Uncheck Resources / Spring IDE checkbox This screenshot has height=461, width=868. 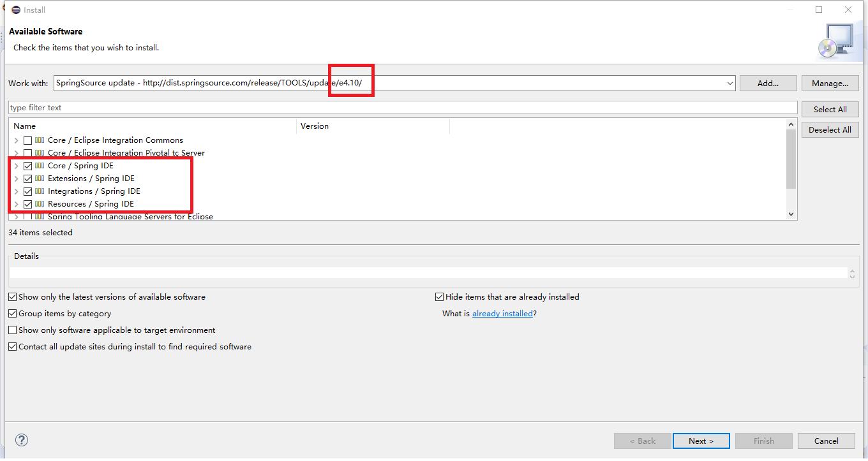point(27,204)
